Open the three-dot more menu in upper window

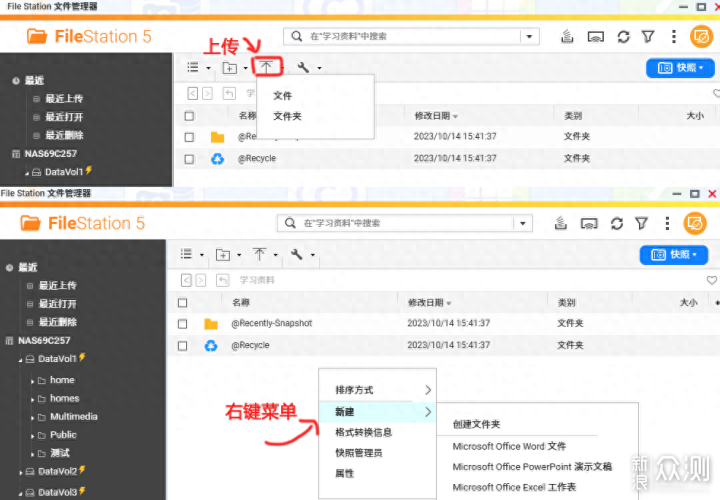[x=674, y=36]
